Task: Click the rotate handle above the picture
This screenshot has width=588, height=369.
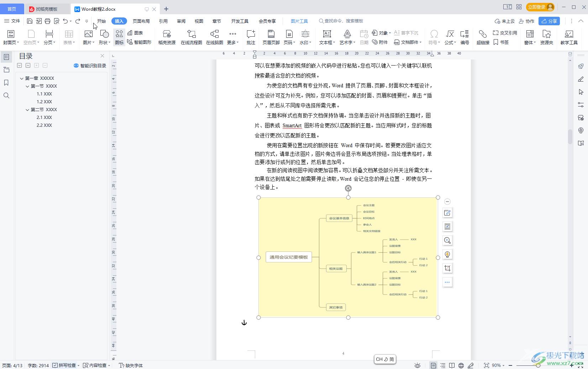Action: point(348,188)
